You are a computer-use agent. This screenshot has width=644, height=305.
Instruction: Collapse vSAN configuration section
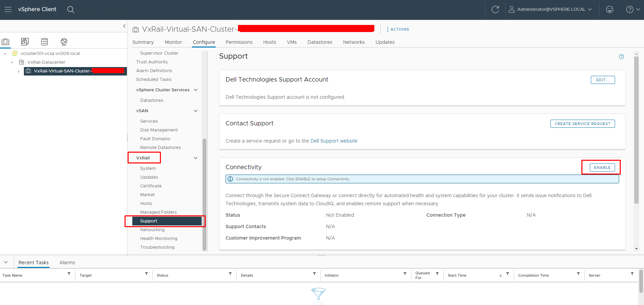(196, 111)
